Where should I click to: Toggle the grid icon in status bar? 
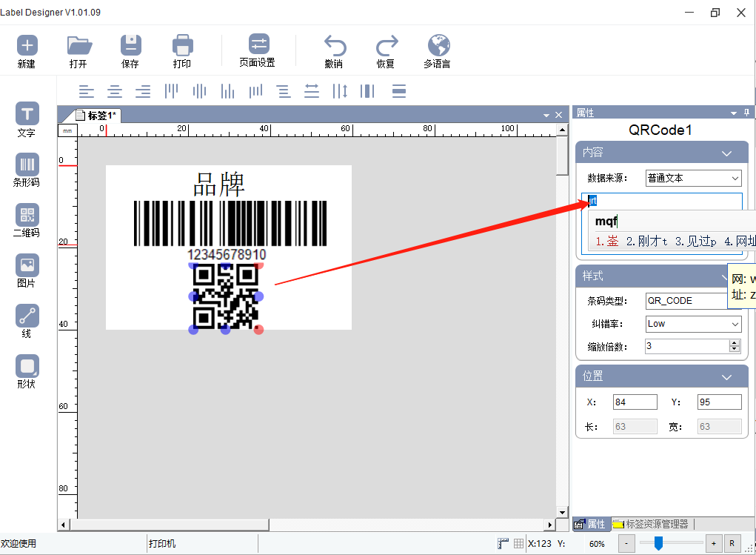518,543
